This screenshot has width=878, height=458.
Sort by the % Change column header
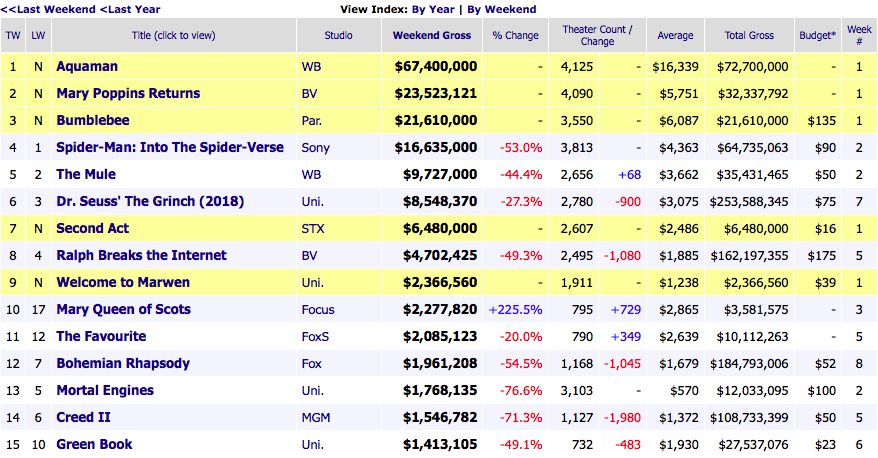(516, 35)
